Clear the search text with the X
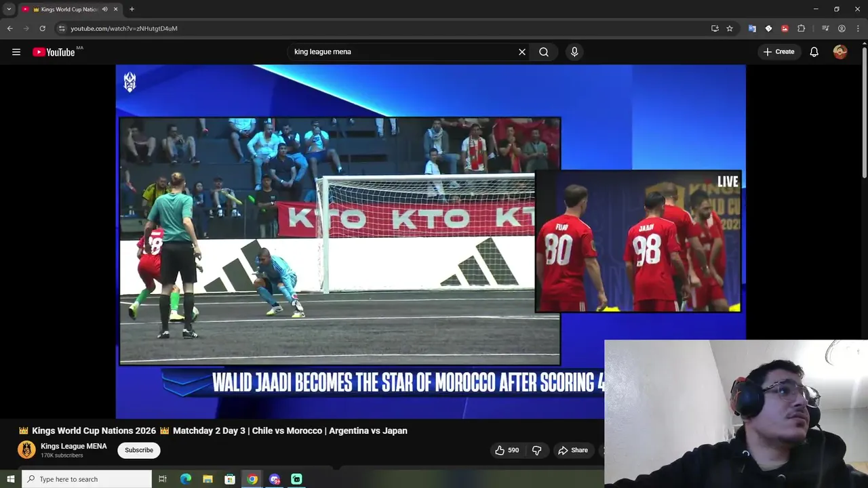 pyautogui.click(x=522, y=52)
